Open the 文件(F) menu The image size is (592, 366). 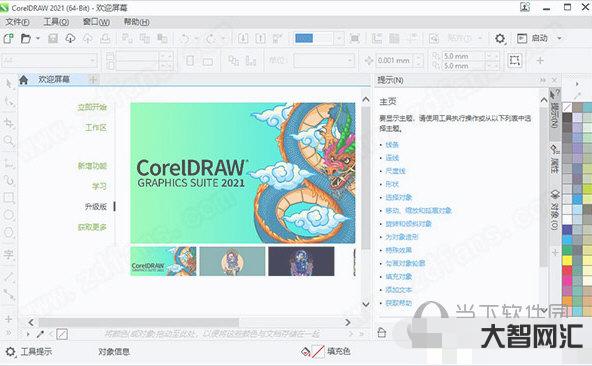click(17, 22)
